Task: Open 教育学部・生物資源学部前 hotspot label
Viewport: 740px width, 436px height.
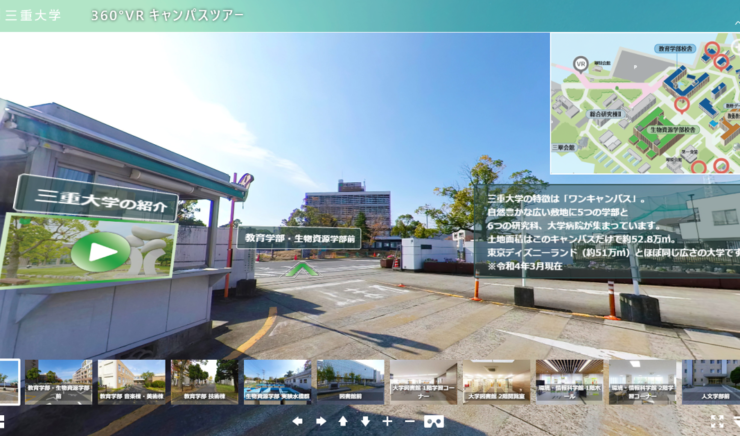Action: pyautogui.click(x=297, y=238)
